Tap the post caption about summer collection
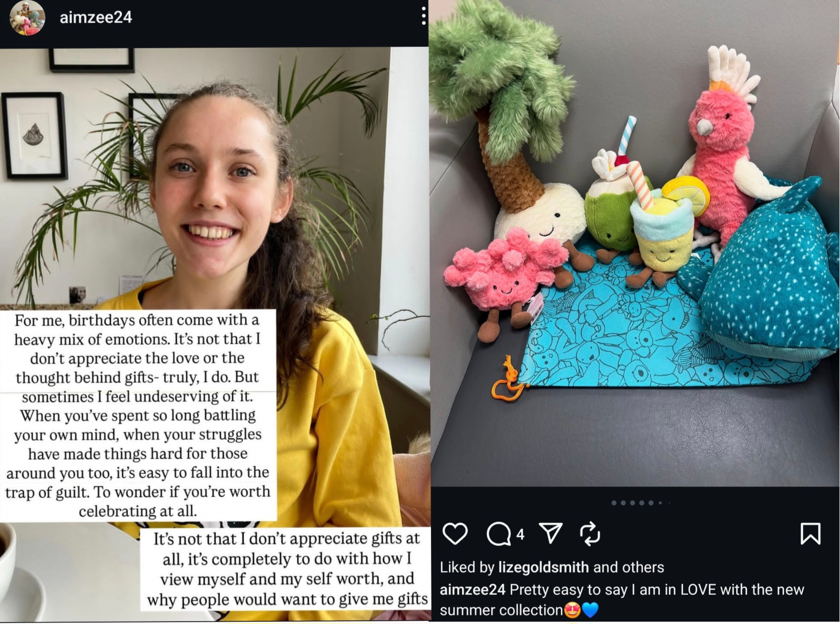The image size is (840, 624). click(x=622, y=600)
